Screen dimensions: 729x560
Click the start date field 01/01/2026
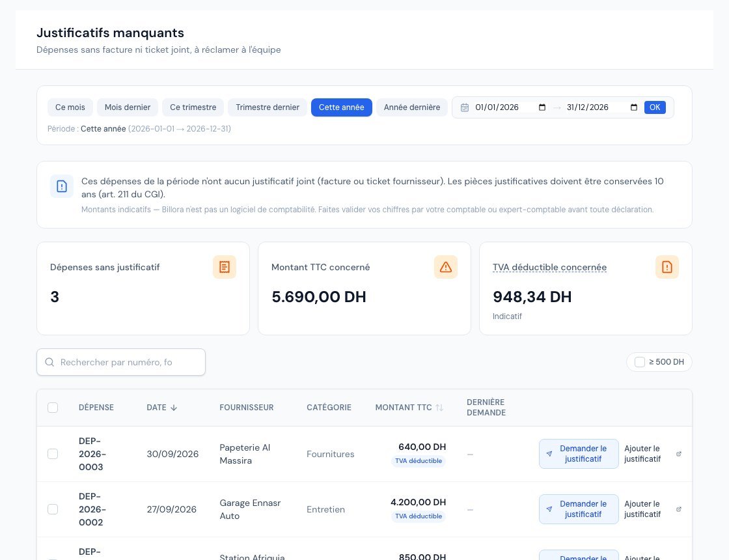click(x=510, y=107)
